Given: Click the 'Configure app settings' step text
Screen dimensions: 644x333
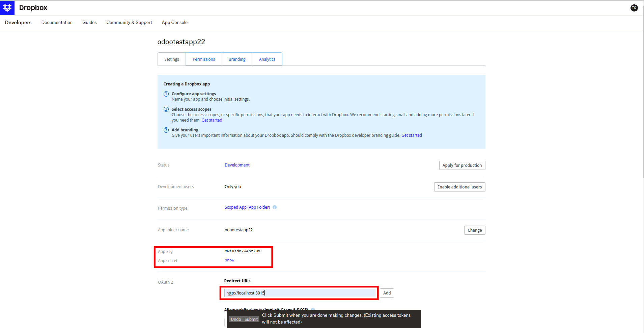Looking at the screenshot, I should click(194, 94).
